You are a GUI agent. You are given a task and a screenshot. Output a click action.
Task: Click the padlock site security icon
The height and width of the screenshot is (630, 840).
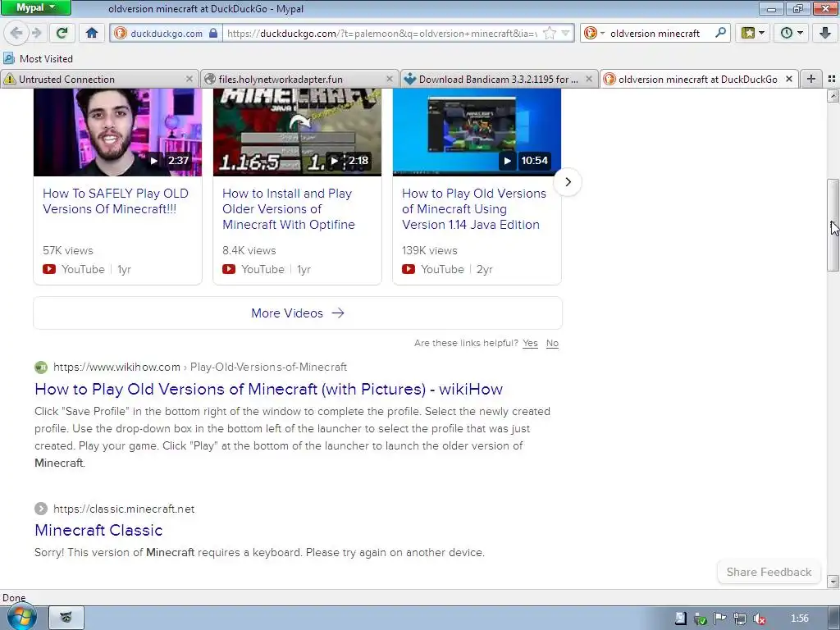213,33
